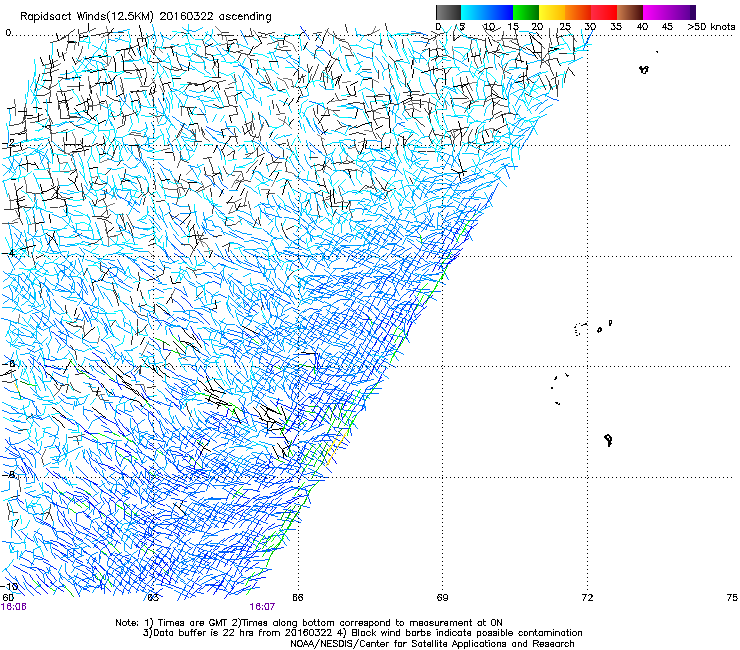Click the '20' legend scale label
Image resolution: width=740 pixels, height=650 pixels.
click(537, 26)
